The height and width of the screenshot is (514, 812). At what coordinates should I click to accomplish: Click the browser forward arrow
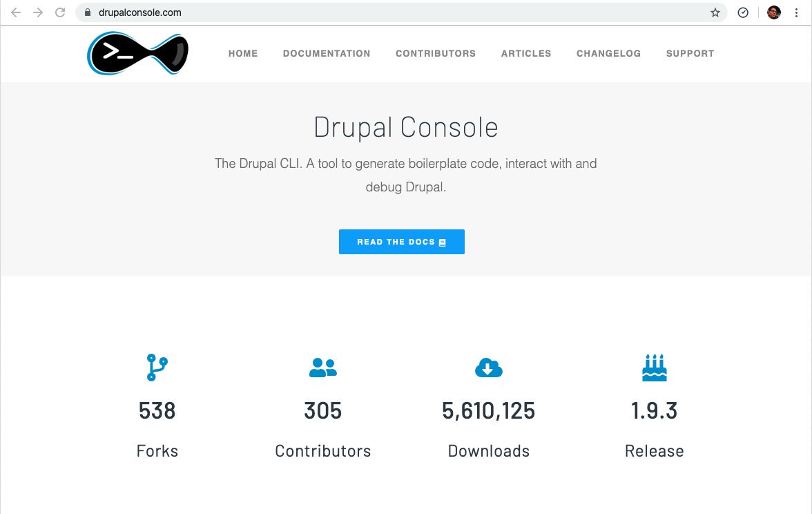(x=38, y=12)
